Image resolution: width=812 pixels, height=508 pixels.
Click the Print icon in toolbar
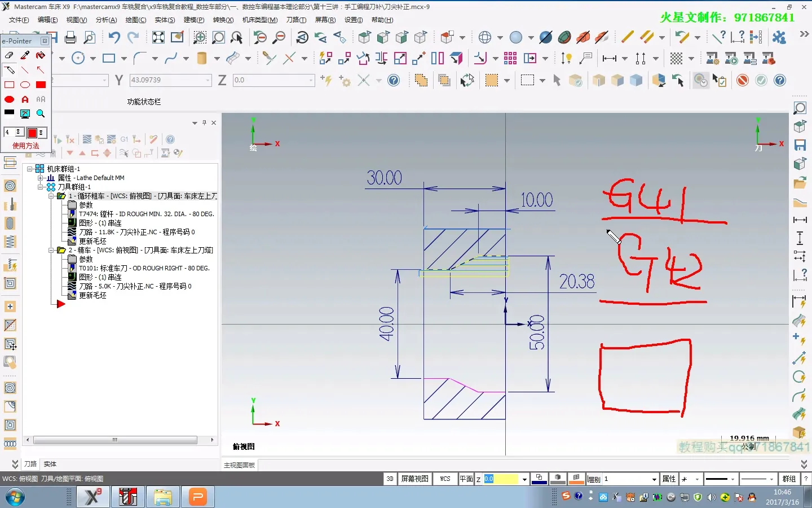pyautogui.click(x=70, y=38)
